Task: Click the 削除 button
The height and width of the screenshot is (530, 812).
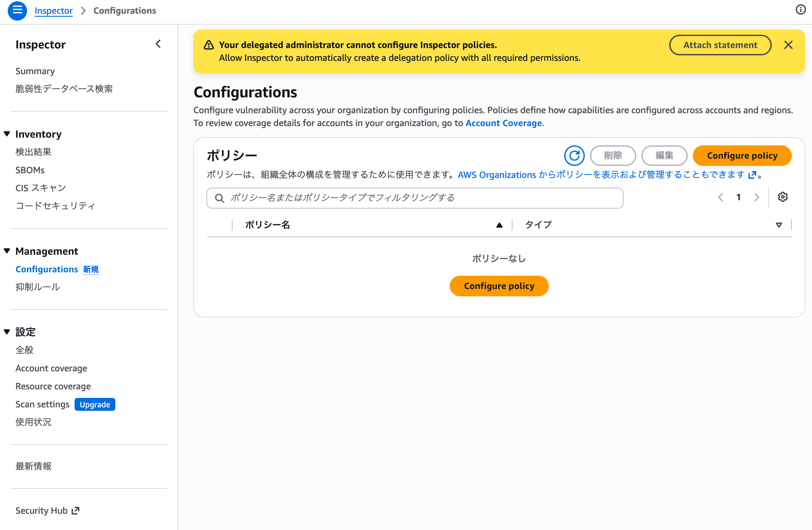Action: pos(613,155)
